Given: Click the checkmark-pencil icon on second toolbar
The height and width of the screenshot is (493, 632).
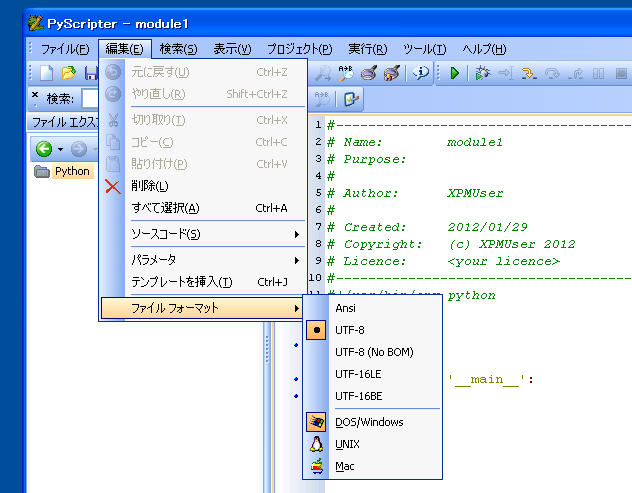Looking at the screenshot, I should (x=351, y=99).
